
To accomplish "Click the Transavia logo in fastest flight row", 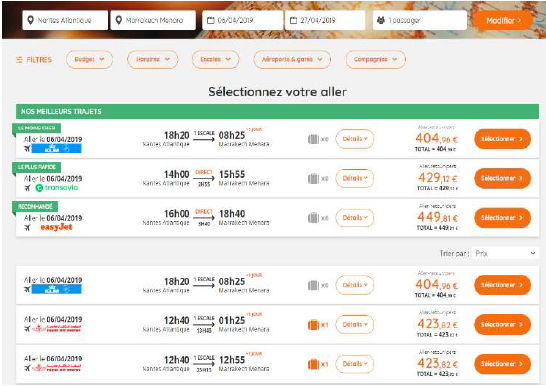I will tap(57, 188).
